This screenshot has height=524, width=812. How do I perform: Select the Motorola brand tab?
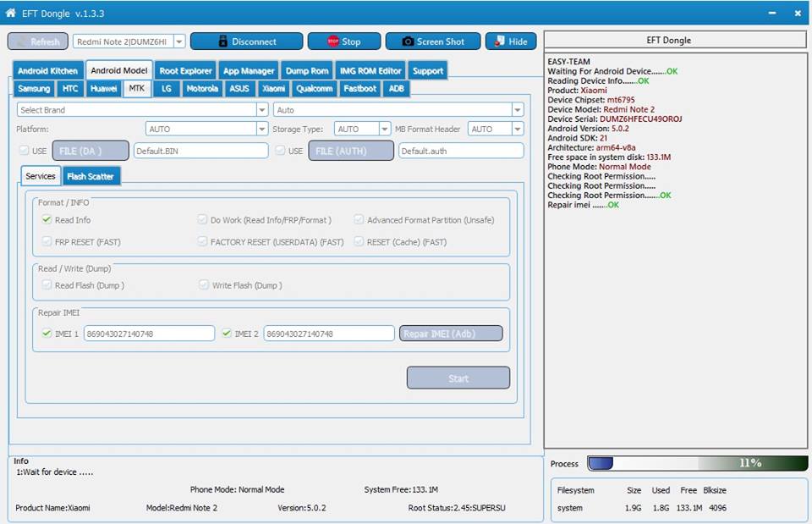click(202, 89)
